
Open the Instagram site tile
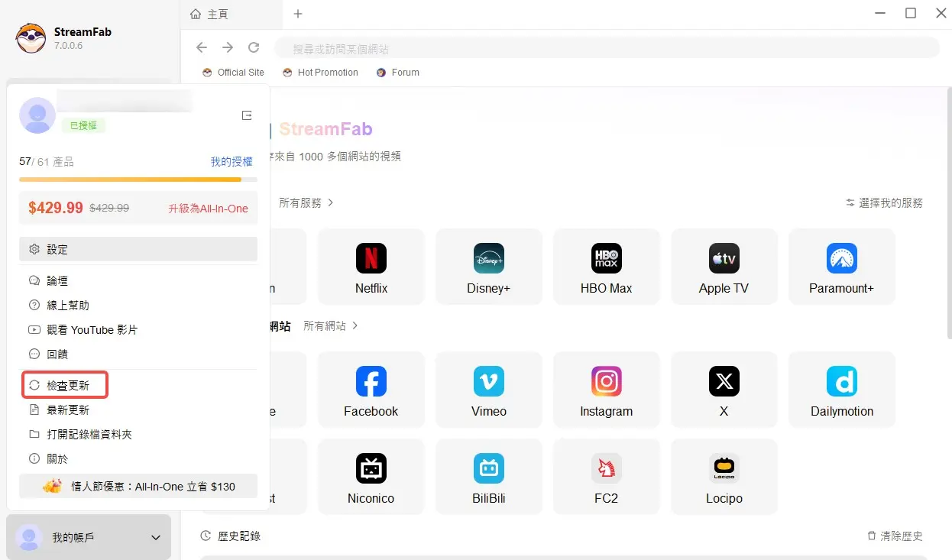pyautogui.click(x=607, y=390)
